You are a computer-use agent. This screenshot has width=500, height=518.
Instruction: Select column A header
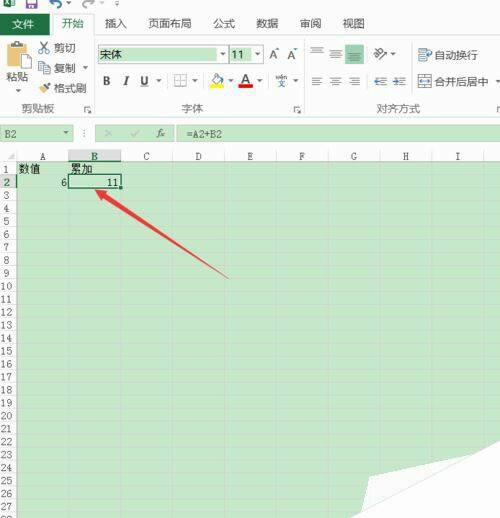click(x=42, y=156)
